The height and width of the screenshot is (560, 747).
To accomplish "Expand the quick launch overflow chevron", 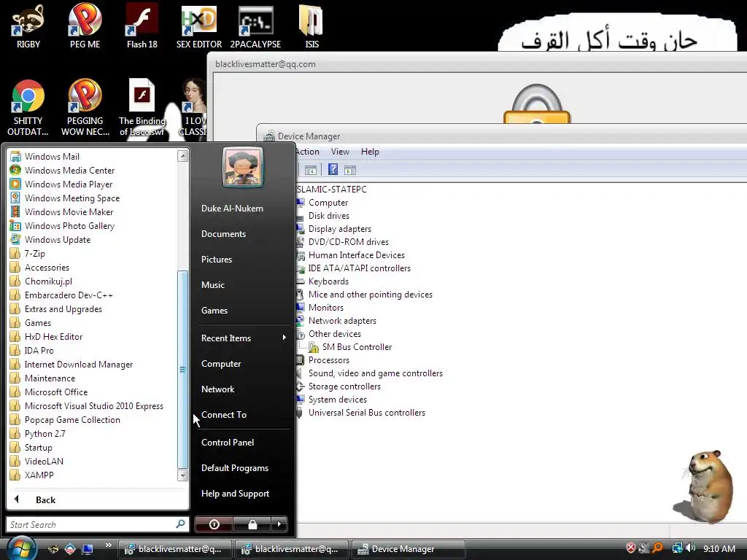I will pyautogui.click(x=109, y=545).
